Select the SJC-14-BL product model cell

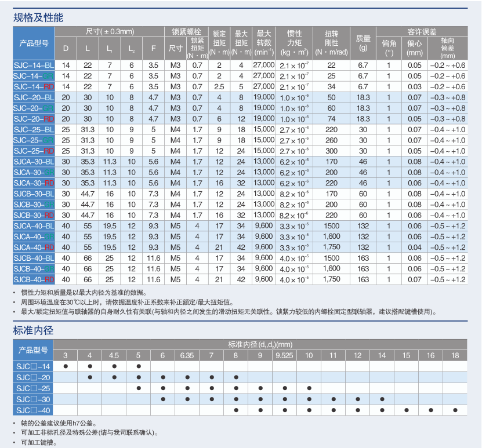point(34,65)
